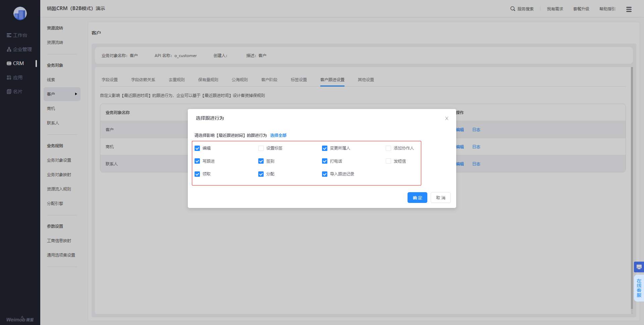Click 选择全部 link
644x325 pixels.
click(278, 136)
